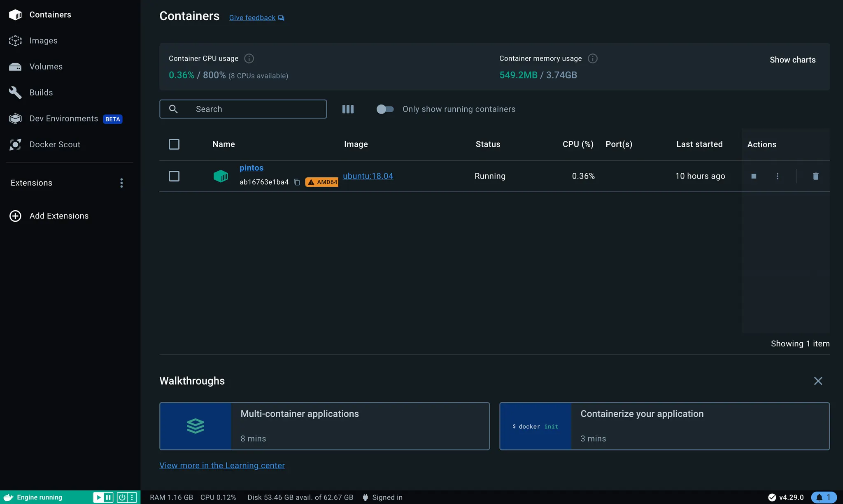Close the Walkthroughs section

pos(818,381)
